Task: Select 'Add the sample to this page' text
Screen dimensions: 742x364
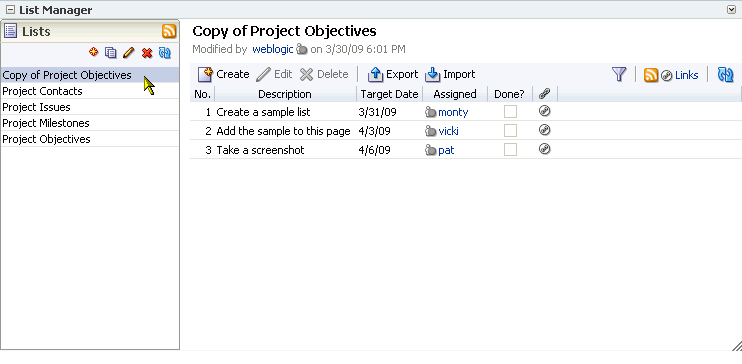Action: (x=283, y=131)
